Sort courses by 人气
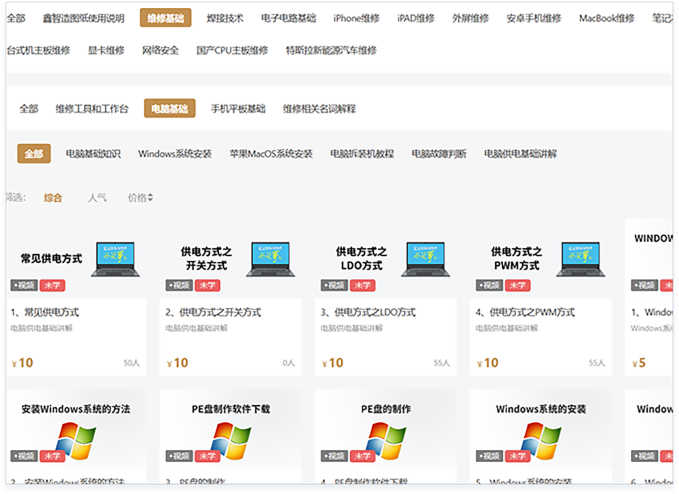This screenshot has width=679, height=494. (97, 198)
